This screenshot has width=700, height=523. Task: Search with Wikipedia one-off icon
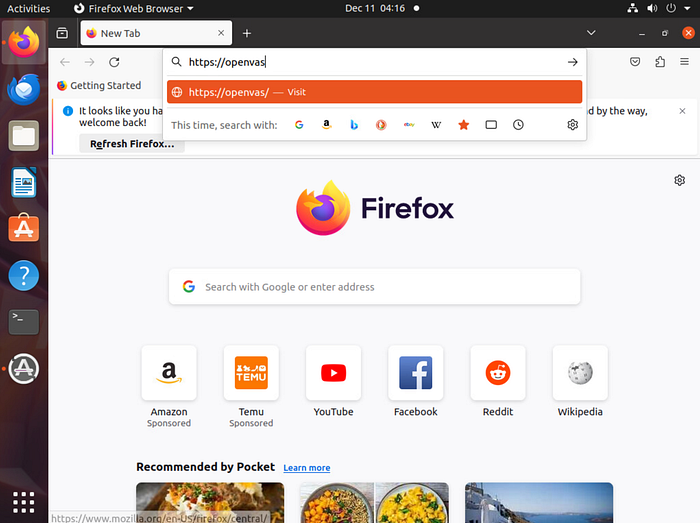[x=436, y=125]
